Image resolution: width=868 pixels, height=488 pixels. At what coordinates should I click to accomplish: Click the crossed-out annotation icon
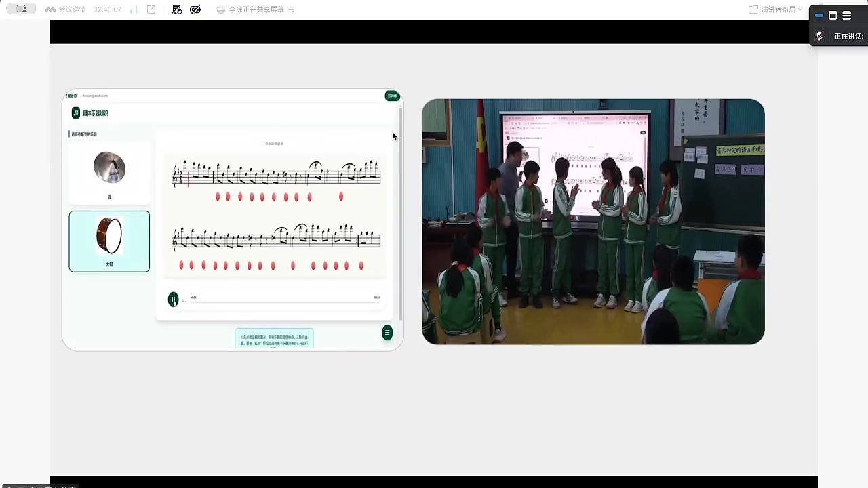[177, 9]
